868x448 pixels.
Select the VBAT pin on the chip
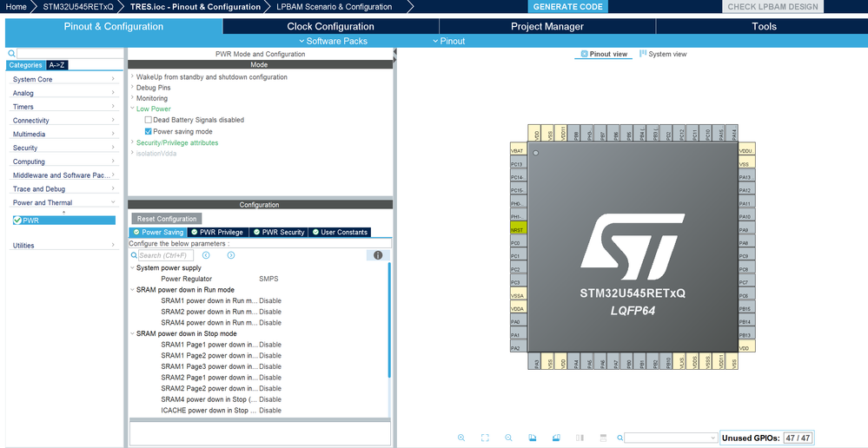(518, 150)
